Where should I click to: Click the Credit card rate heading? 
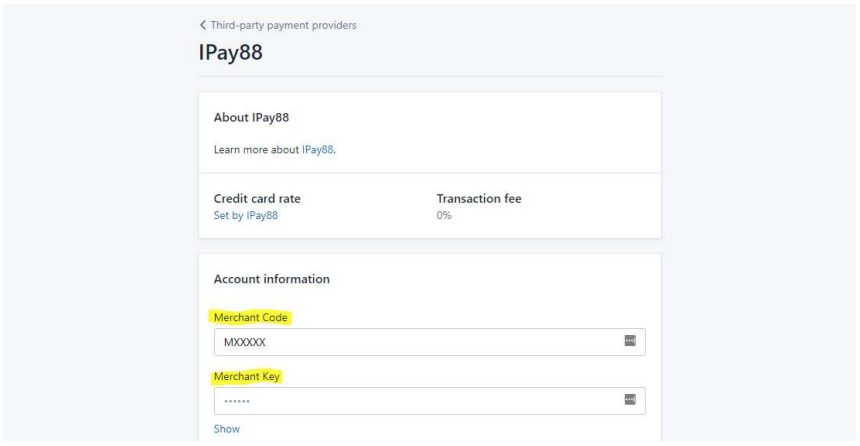click(x=257, y=199)
